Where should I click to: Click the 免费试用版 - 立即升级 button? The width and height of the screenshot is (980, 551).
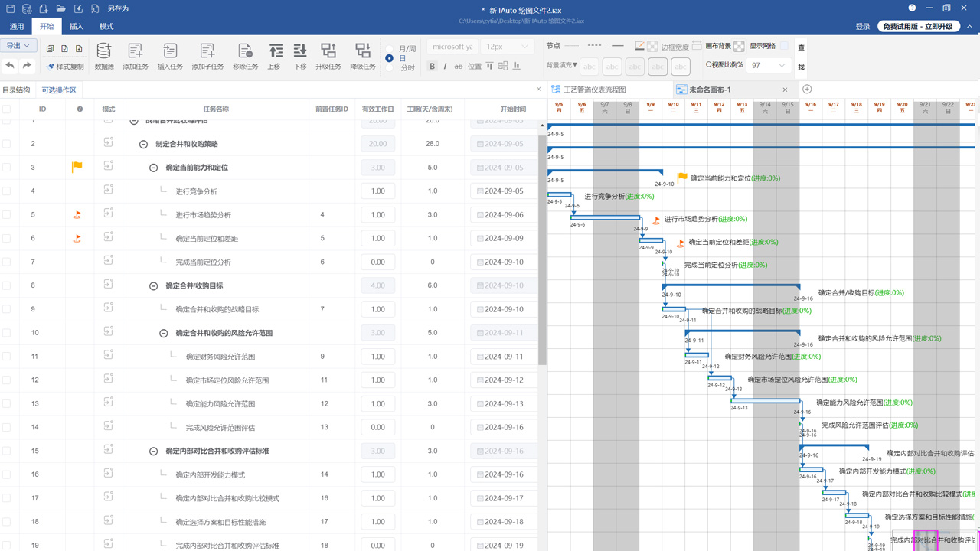point(919,27)
